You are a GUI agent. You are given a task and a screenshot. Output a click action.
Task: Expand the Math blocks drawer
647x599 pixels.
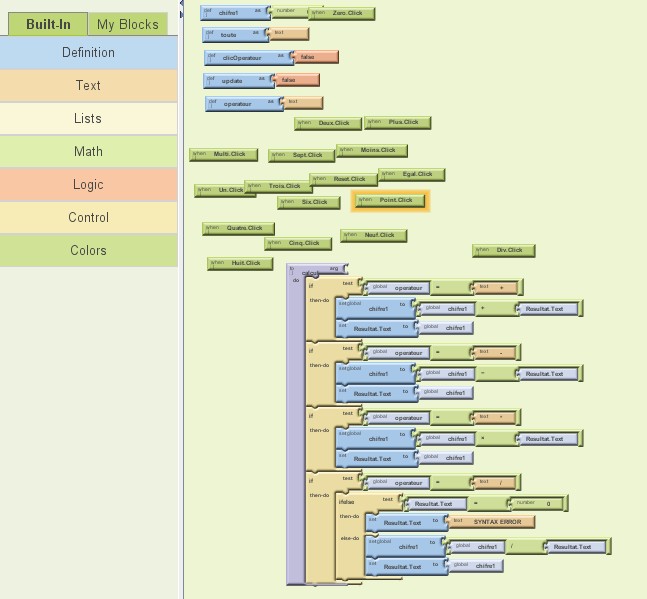point(88,152)
